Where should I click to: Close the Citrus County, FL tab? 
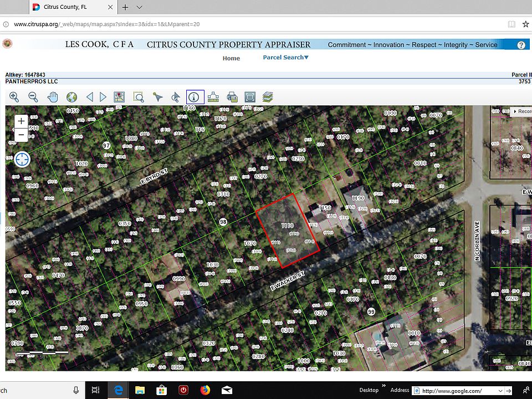[x=110, y=7]
